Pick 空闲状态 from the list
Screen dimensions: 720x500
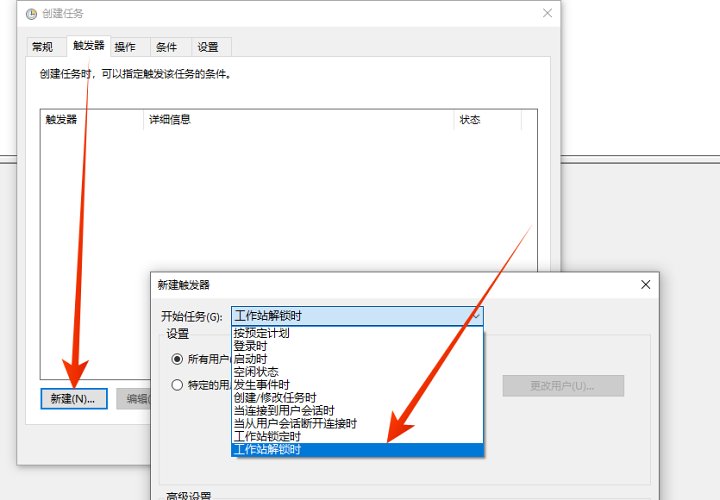[x=357, y=371]
